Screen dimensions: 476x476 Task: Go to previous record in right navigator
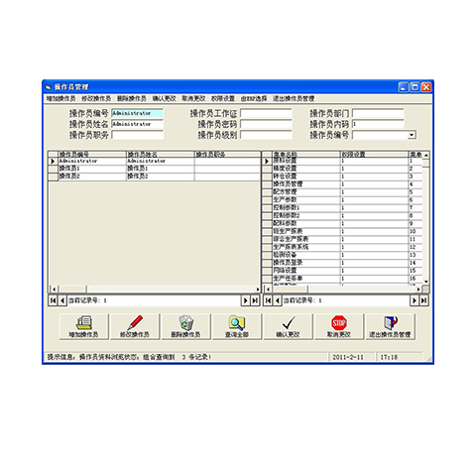(278, 300)
